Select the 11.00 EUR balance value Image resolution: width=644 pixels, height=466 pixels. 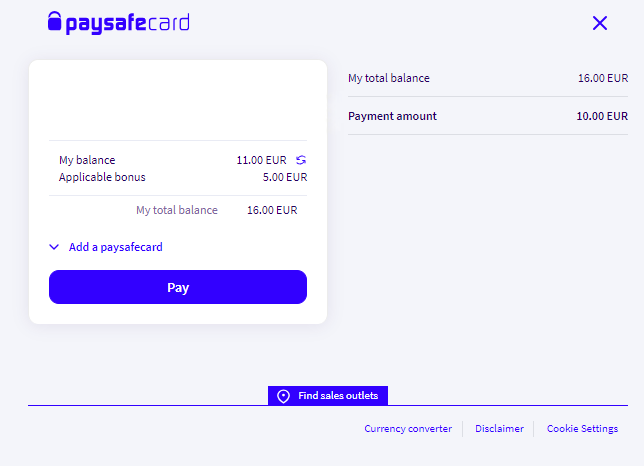(261, 160)
